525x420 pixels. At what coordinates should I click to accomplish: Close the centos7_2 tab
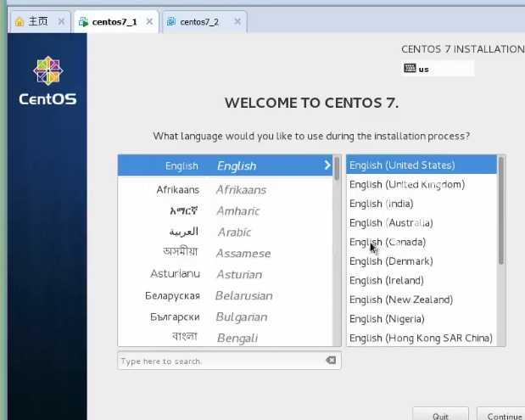(x=237, y=22)
